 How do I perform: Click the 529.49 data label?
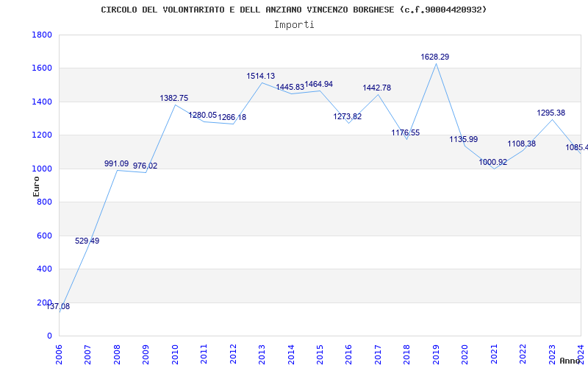[x=87, y=241]
